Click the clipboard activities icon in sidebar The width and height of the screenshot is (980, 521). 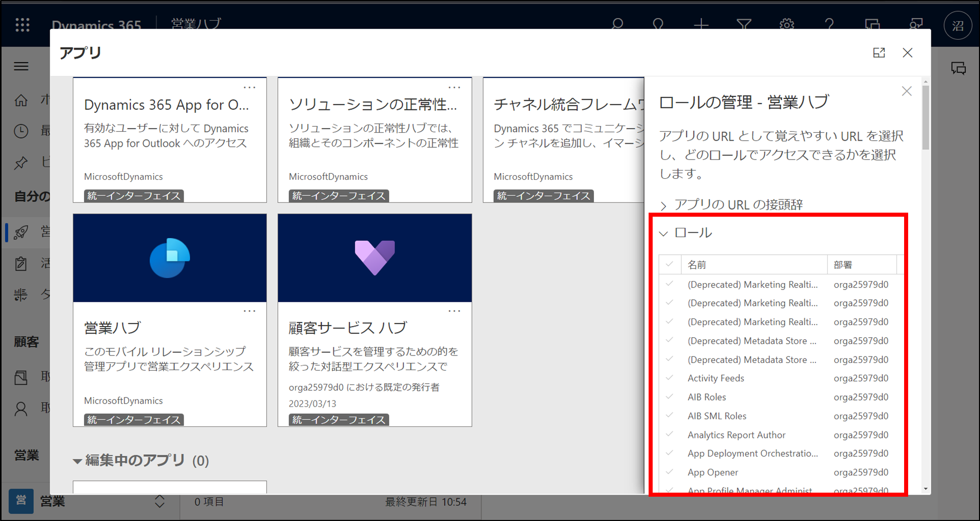[21, 263]
